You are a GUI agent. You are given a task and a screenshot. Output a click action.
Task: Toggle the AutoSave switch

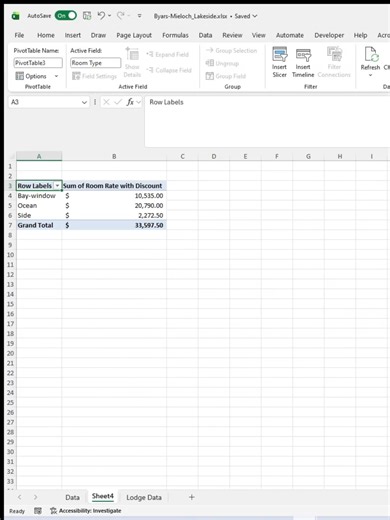tap(66, 16)
